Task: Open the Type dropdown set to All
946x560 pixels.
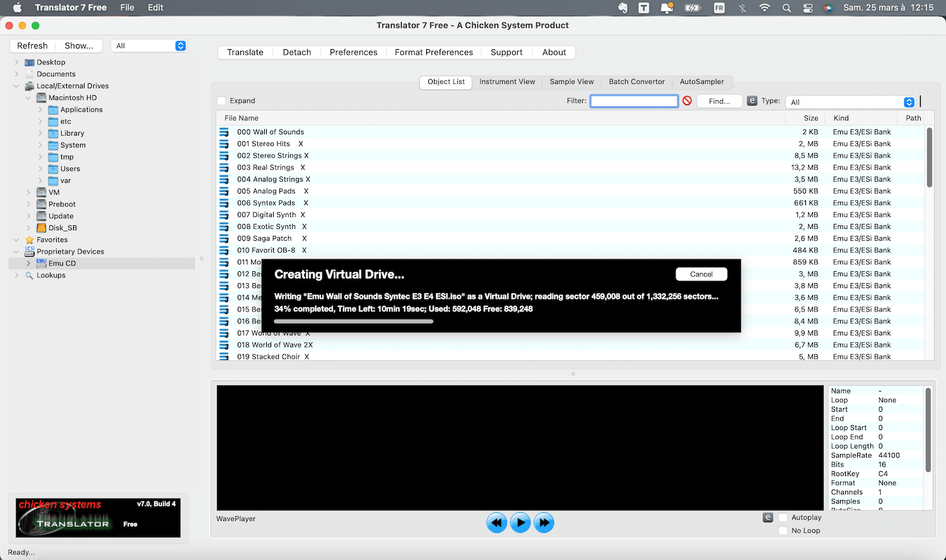Action: [x=851, y=102]
